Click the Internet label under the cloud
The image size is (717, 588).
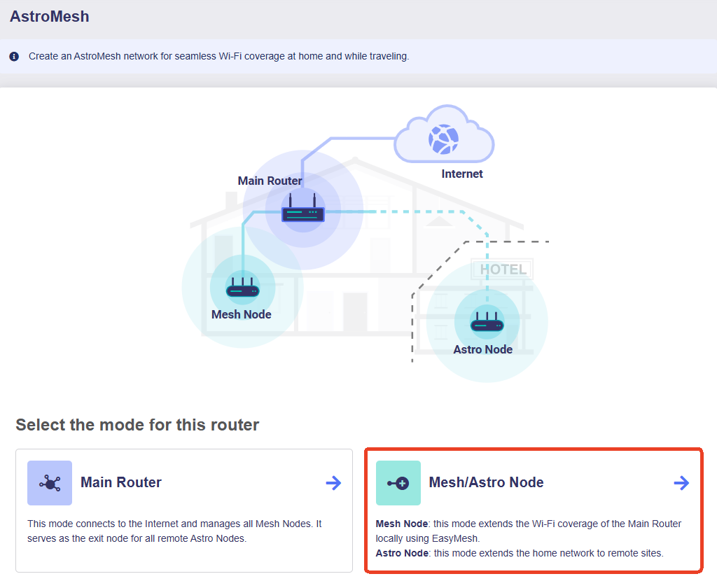(462, 174)
